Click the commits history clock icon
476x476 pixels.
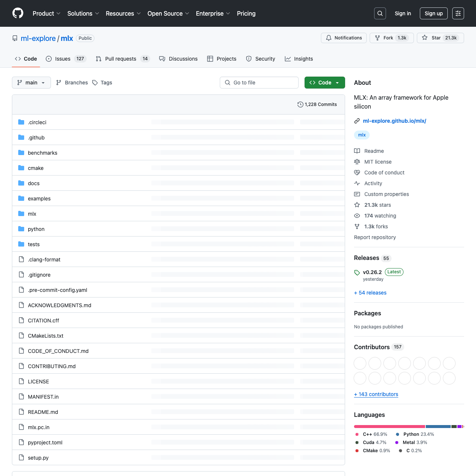[x=300, y=104]
